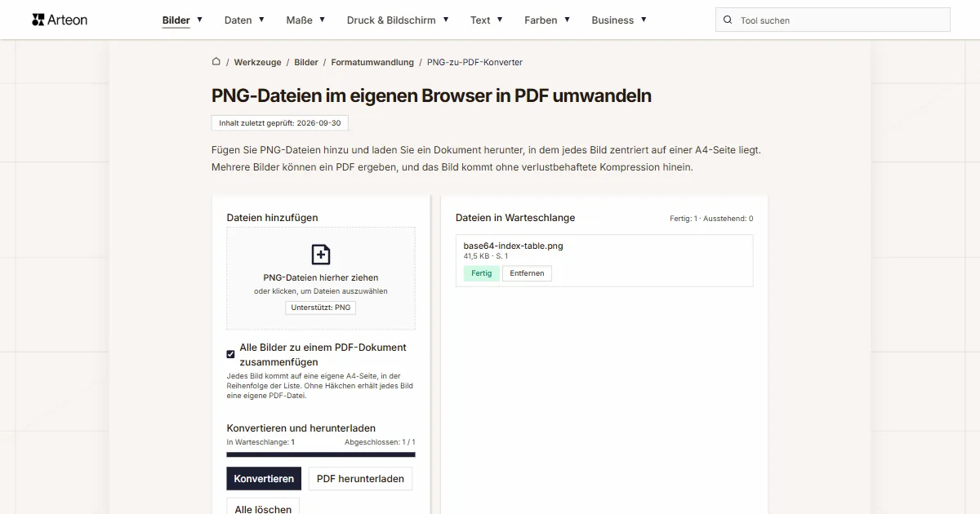Open the Daten menu
The height and width of the screenshot is (514, 980).
pyautogui.click(x=238, y=20)
